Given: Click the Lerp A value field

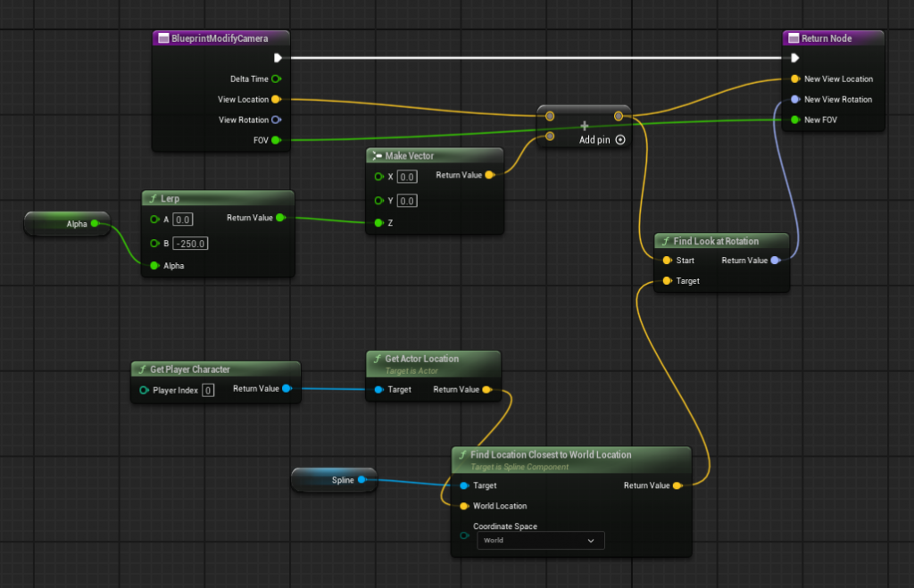Looking at the screenshot, I should [183, 219].
